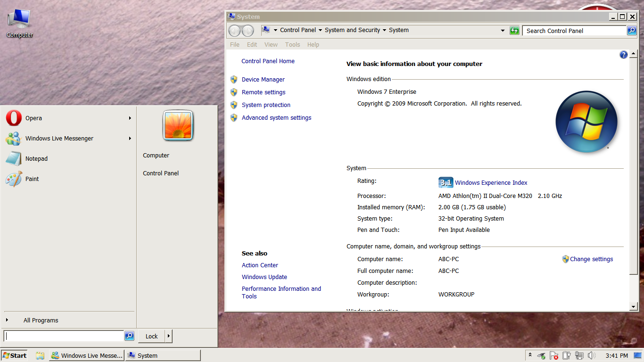Click the Search Control Panel field
The image size is (644, 362).
pos(575,31)
